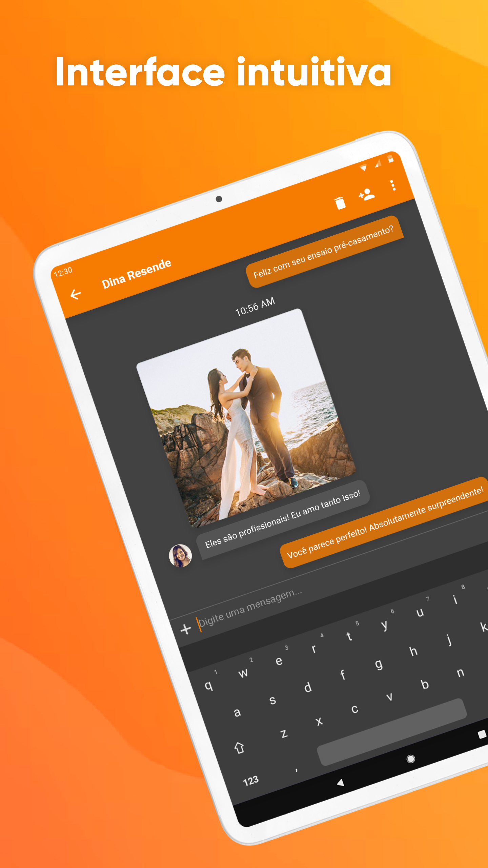The height and width of the screenshot is (868, 488).
Task: Open Dina's round profile avatar
Action: pos(180,556)
